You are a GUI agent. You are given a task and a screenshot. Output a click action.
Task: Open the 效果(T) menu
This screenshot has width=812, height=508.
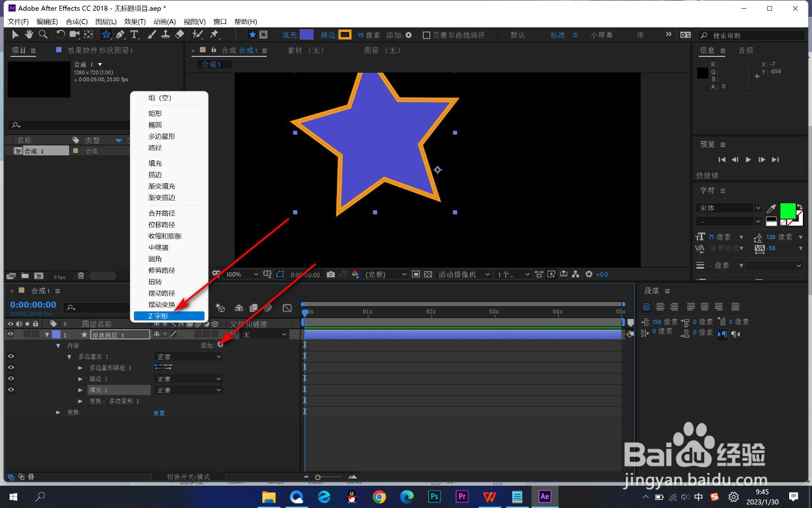[135, 21]
